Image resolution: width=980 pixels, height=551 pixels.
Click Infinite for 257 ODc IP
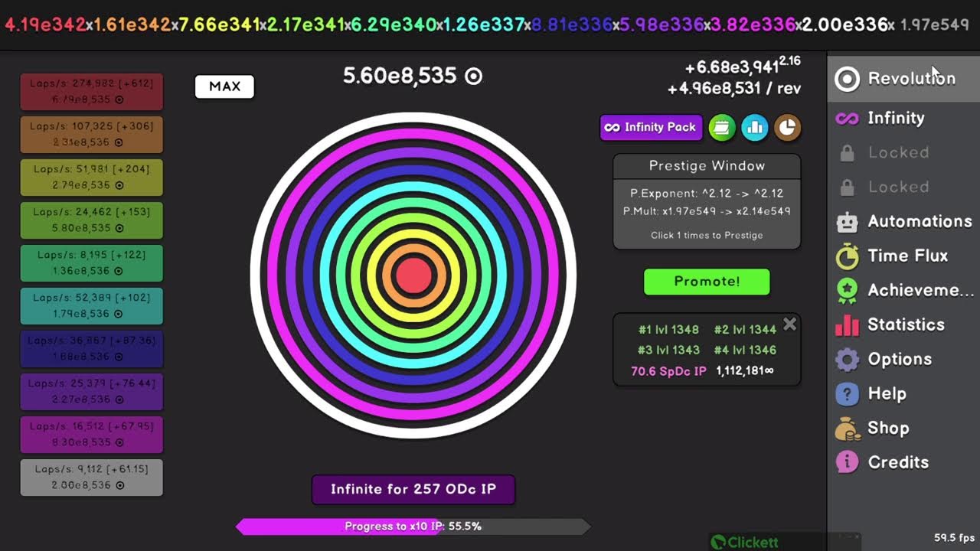pyautogui.click(x=413, y=490)
